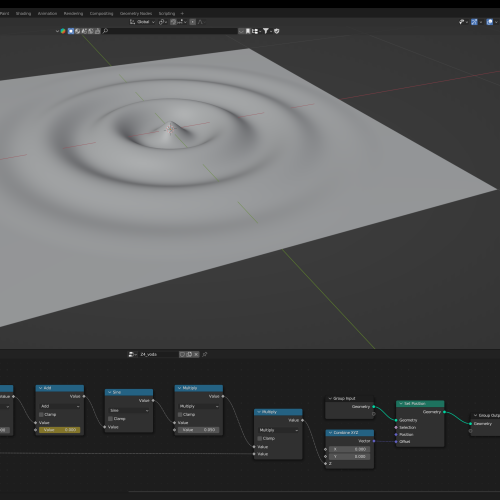Select the Sine node header

point(129,392)
